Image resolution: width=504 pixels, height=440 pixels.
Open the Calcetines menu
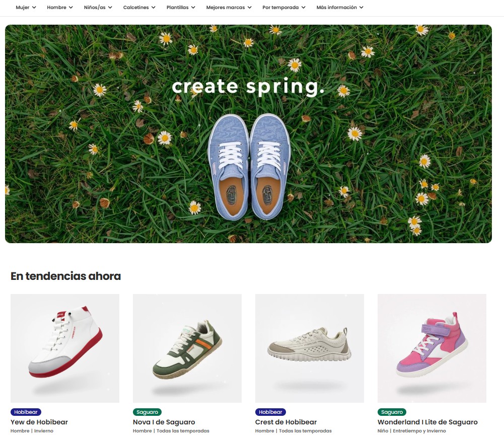click(139, 8)
